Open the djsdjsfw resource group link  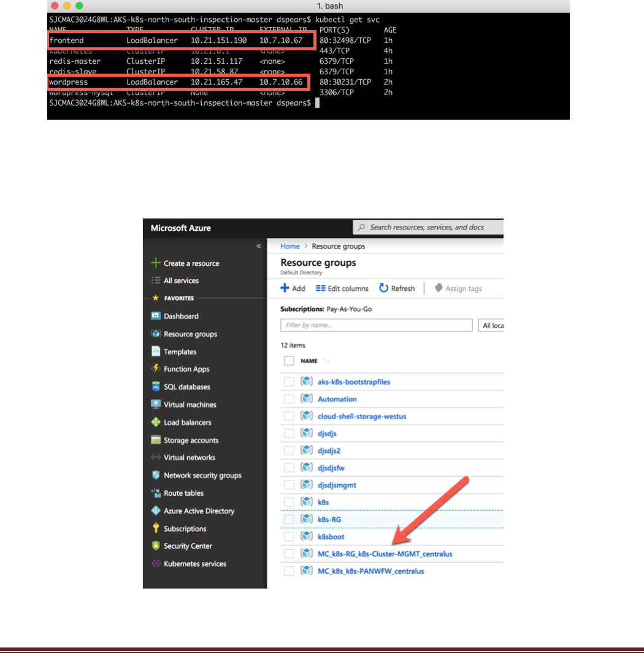[331, 468]
